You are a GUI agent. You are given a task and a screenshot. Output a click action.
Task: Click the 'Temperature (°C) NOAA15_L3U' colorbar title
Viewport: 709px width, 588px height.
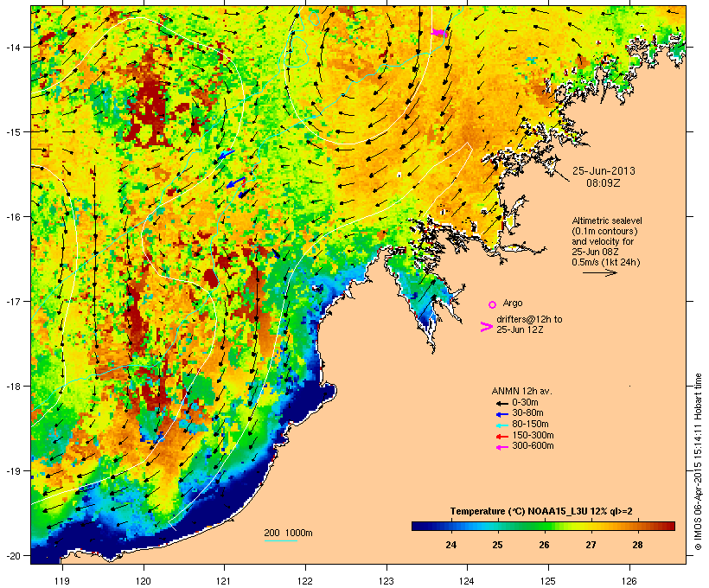(x=519, y=512)
